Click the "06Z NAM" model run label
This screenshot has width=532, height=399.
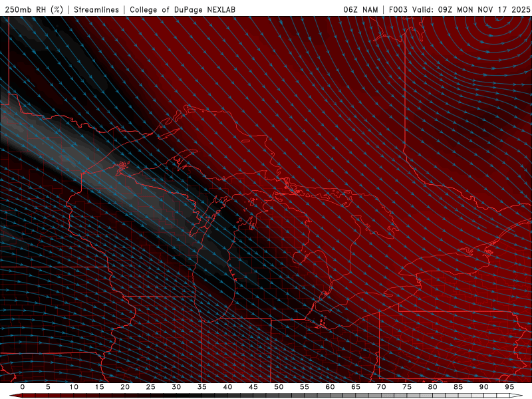pyautogui.click(x=360, y=9)
